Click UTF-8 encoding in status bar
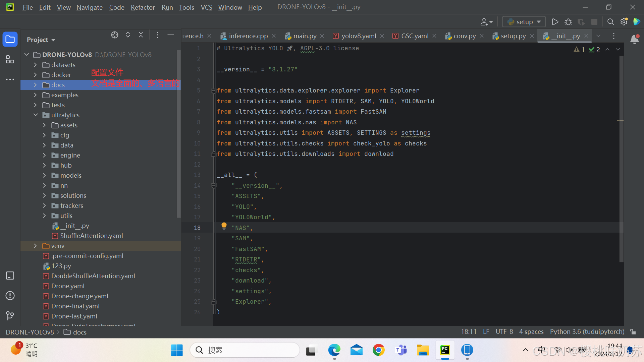 coord(504,332)
